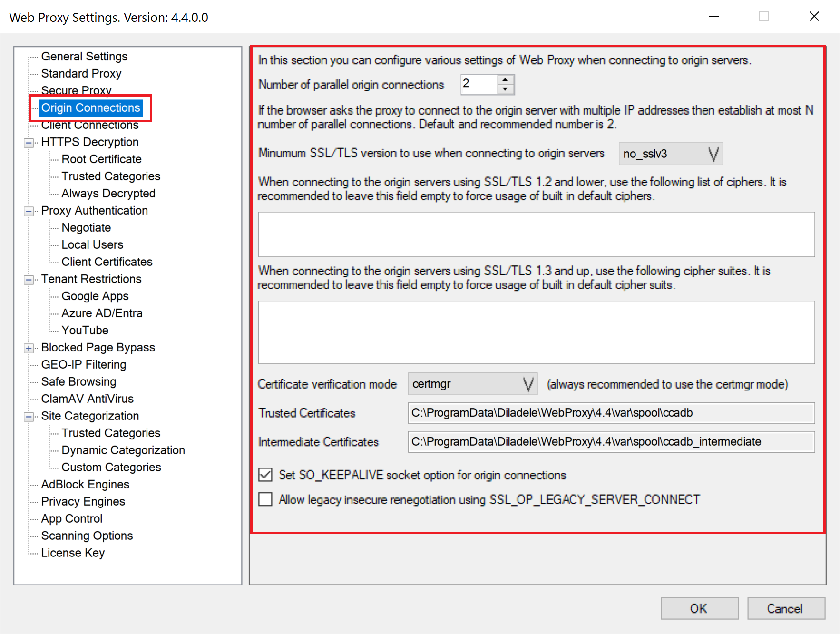Open License Key settings

73,553
